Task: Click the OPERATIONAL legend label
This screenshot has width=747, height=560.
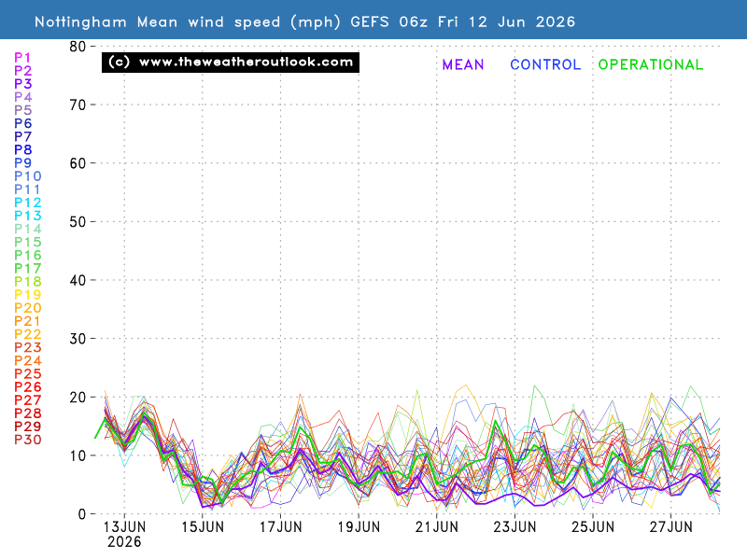Action: 651,64
